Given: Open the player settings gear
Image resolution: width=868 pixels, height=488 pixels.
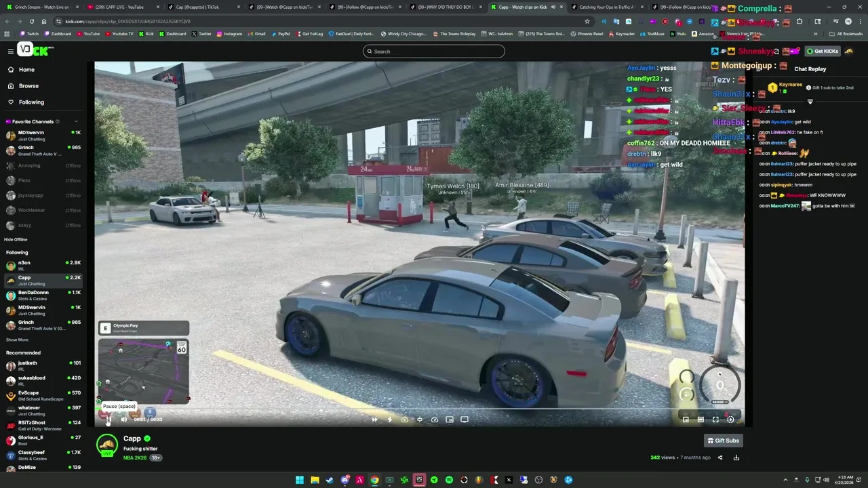Looking at the screenshot, I should coord(730,420).
